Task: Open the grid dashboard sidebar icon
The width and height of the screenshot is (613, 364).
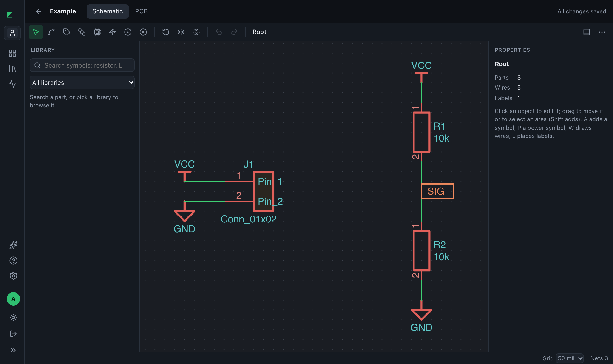Action: click(x=12, y=53)
